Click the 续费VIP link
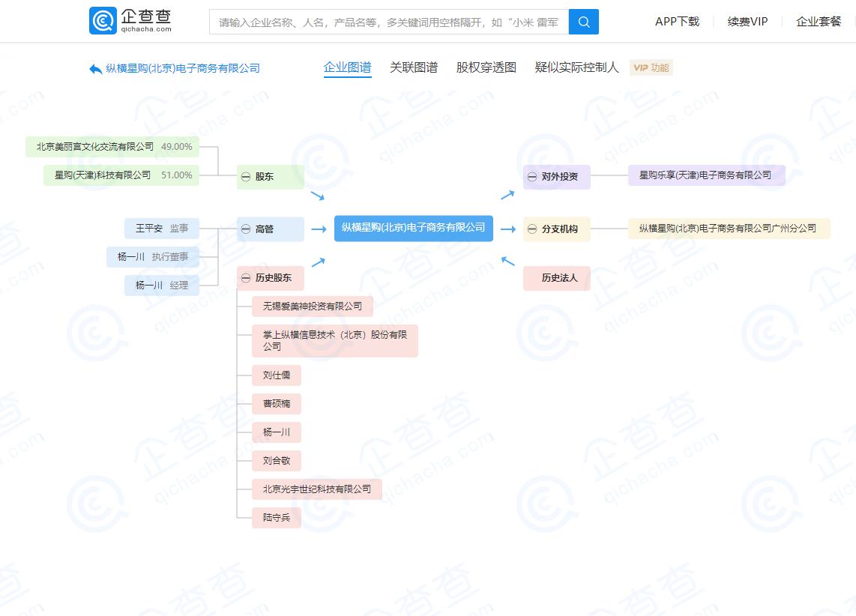 (x=747, y=22)
